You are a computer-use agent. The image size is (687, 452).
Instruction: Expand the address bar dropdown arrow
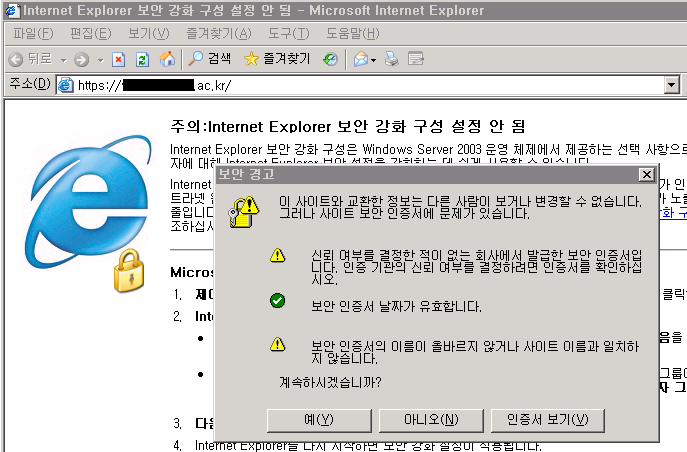pyautogui.click(x=672, y=85)
